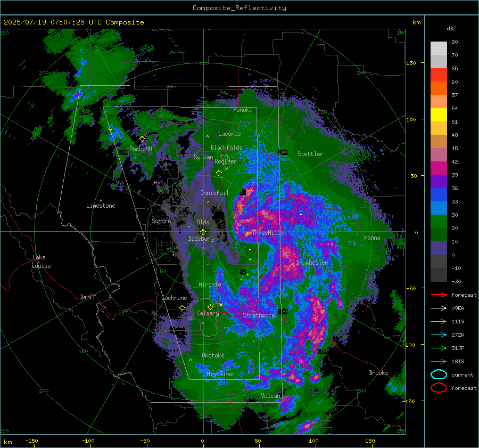
Task: Click the Drumheller city label
Action: [312, 263]
